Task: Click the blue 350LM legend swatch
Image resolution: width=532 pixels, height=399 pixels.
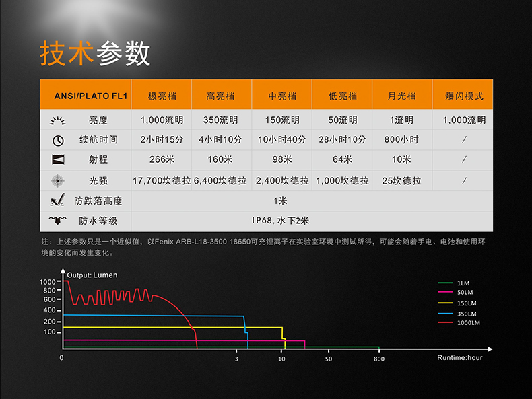Action: 444,313
